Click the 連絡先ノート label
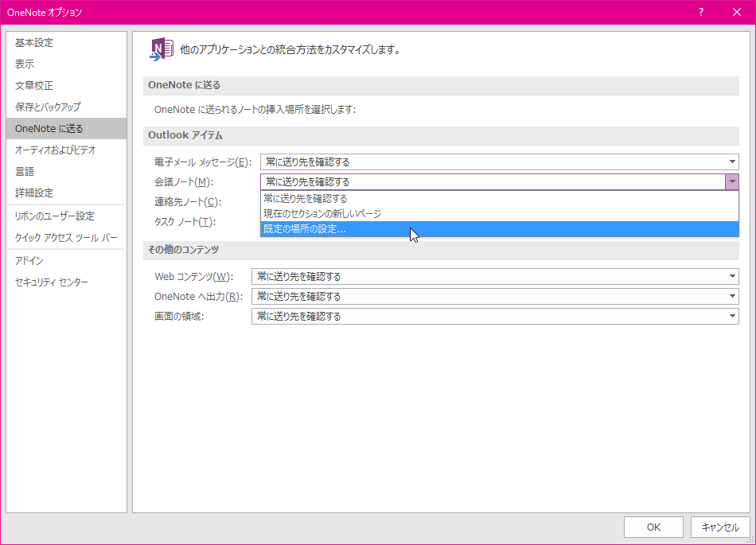 tap(188, 202)
